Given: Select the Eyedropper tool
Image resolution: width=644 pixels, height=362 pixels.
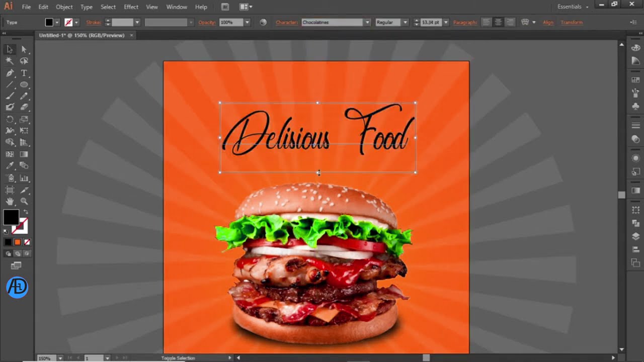Looking at the screenshot, I should tap(10, 166).
